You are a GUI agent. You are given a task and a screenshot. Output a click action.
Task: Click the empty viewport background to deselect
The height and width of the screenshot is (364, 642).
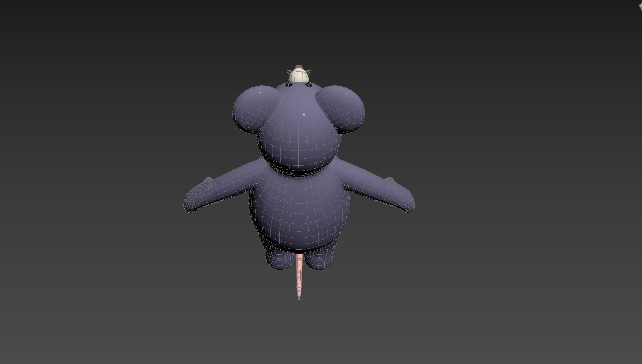pos(100,100)
